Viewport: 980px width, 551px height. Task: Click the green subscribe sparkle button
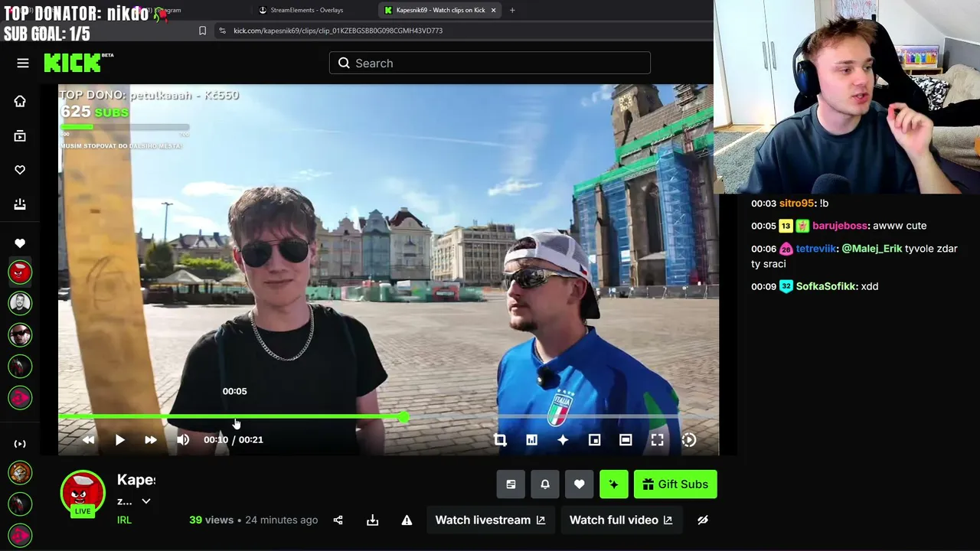coord(614,484)
